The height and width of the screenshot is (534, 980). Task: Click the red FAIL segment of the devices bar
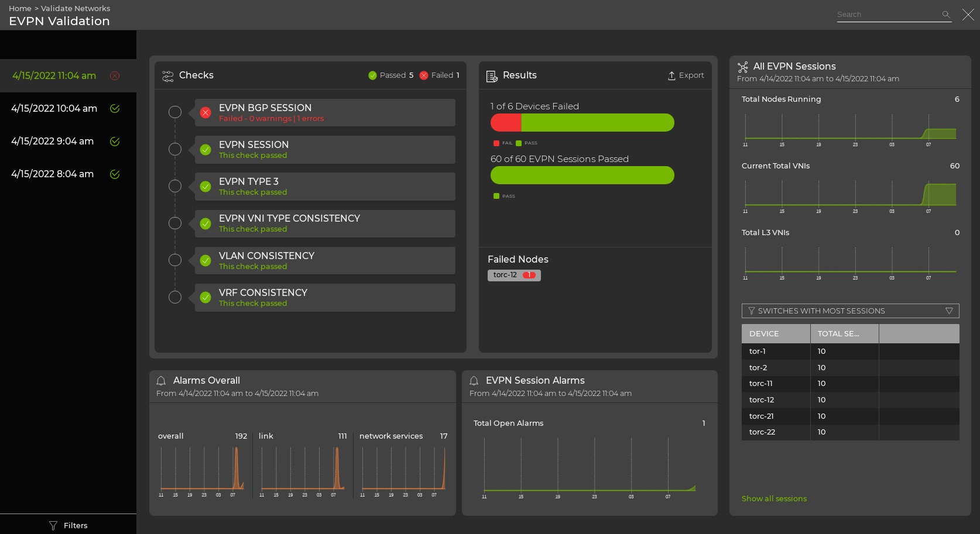[506, 122]
